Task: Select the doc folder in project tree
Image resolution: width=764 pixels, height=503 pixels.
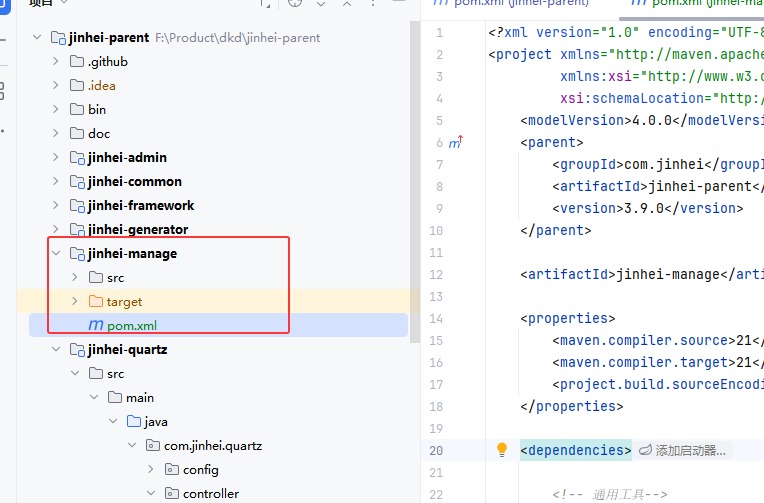Action: point(98,133)
